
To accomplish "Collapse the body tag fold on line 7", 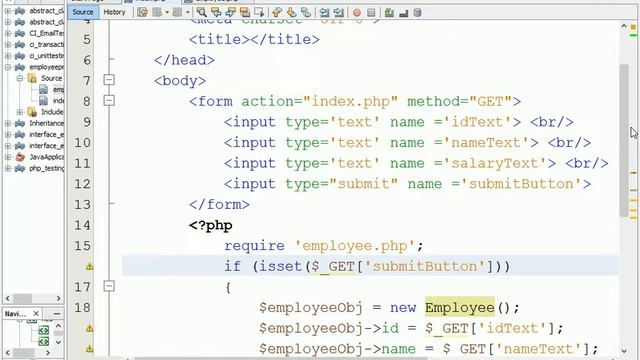I will tap(109, 79).
